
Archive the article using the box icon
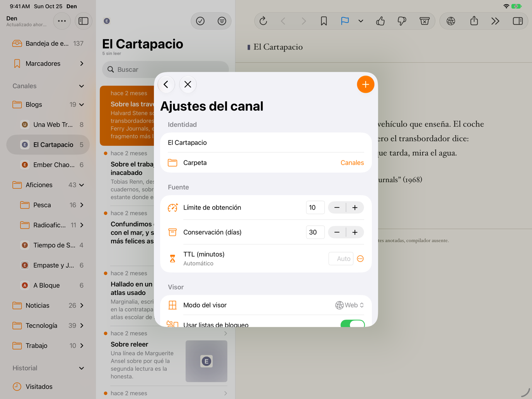click(x=425, y=21)
